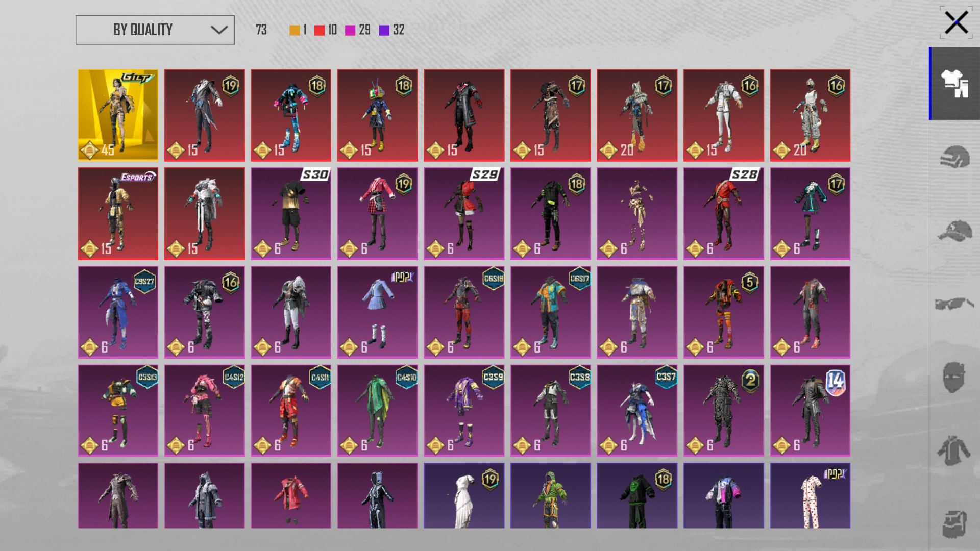Select the C9S27 blue outfit
The width and height of the screenshot is (980, 551).
coord(118,312)
